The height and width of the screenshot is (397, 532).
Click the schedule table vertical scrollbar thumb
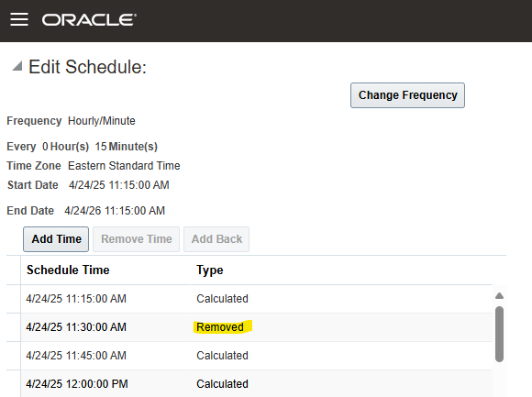pos(499,335)
